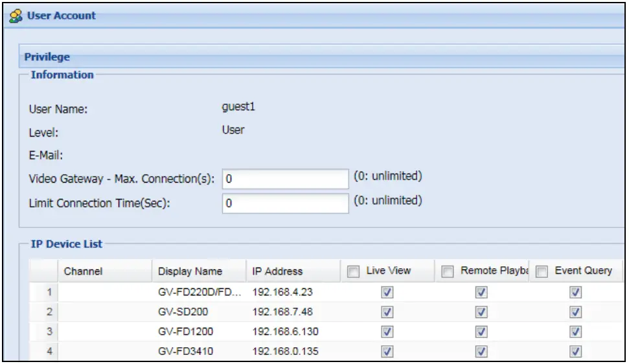Click the Information group label
This screenshot has width=629, height=364.
[62, 75]
